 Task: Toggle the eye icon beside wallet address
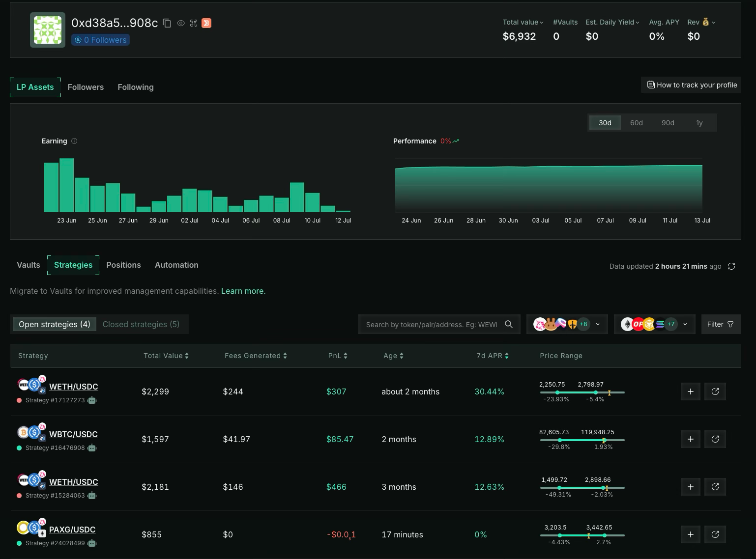(x=181, y=23)
